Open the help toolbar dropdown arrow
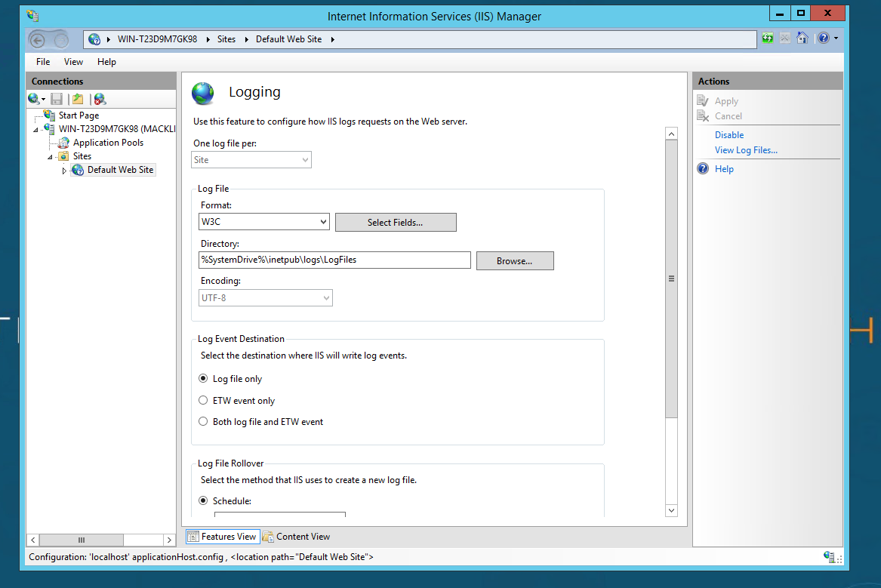Viewport: 881px width, 588px height. pos(836,38)
